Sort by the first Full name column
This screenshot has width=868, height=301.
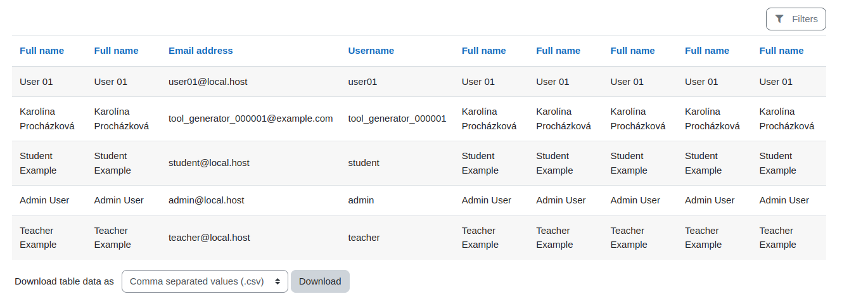point(42,51)
